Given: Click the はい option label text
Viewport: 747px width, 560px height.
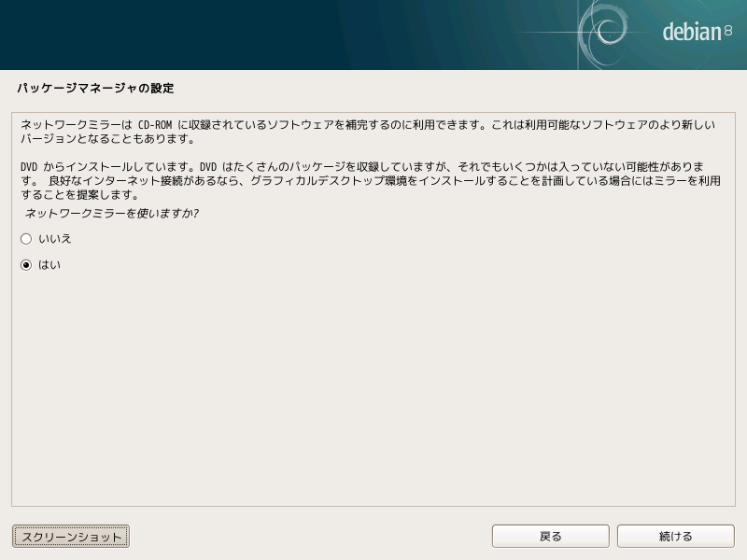Looking at the screenshot, I should click(49, 265).
